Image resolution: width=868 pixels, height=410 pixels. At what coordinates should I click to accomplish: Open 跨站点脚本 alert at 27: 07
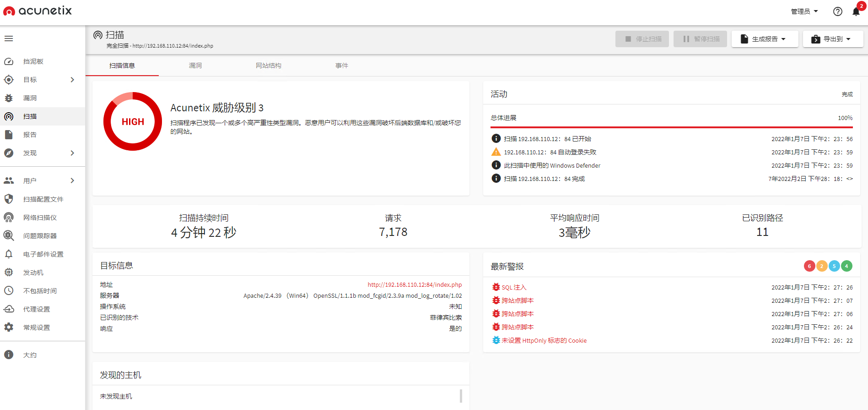point(518,301)
